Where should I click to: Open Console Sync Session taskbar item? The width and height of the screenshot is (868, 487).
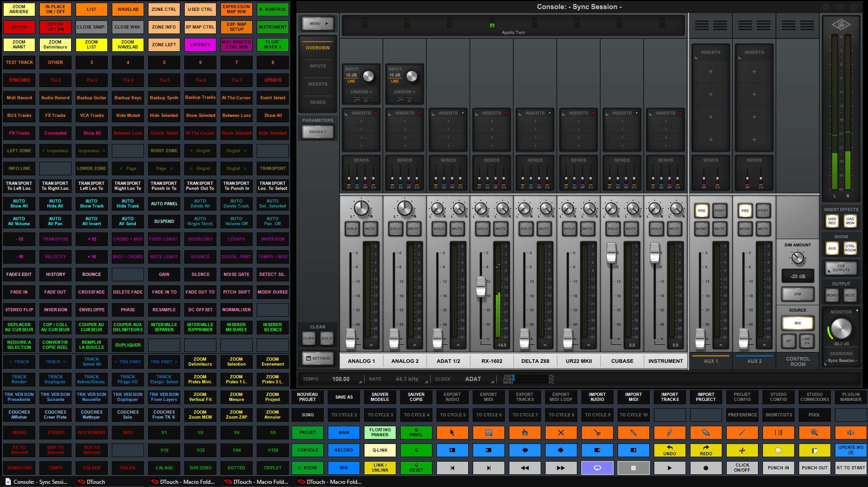pyautogui.click(x=36, y=482)
